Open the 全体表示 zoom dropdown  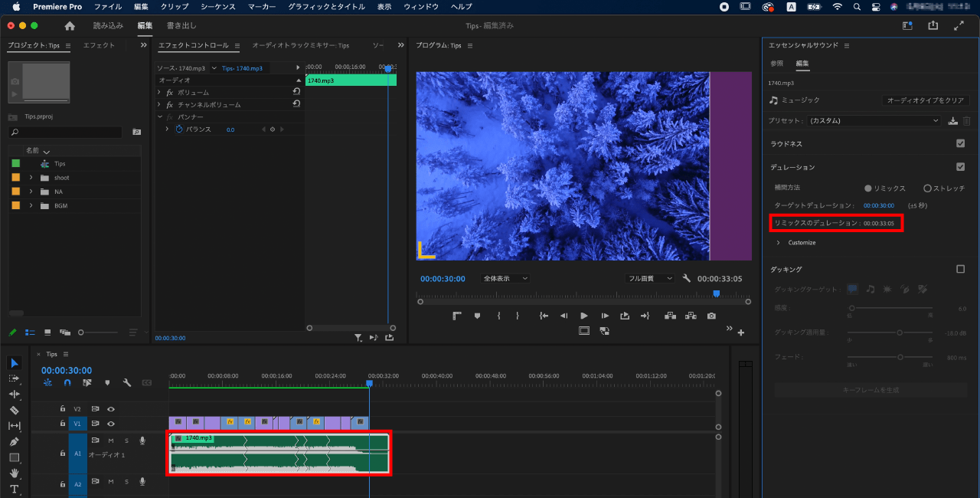click(x=505, y=278)
